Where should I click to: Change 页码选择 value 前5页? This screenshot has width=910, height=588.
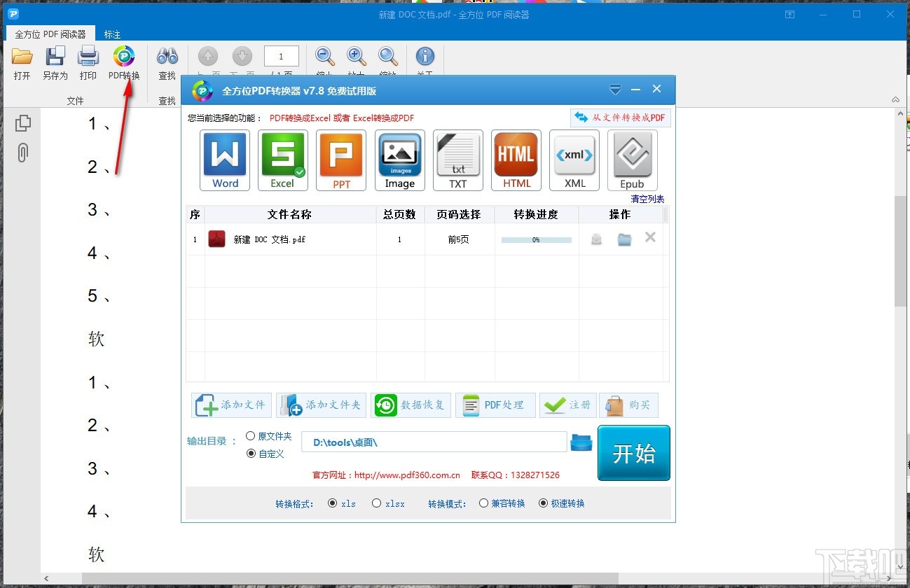point(459,239)
